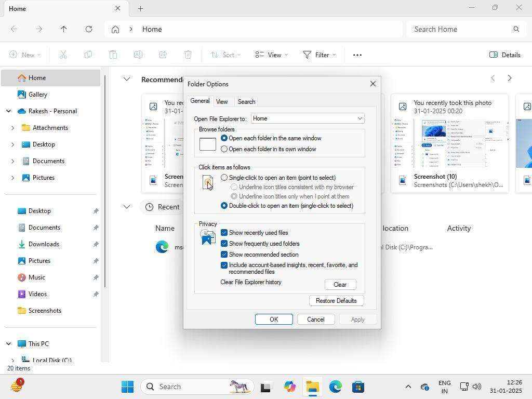The image size is (532, 399).
Task: Click the Share icon in the toolbar
Action: point(163,55)
